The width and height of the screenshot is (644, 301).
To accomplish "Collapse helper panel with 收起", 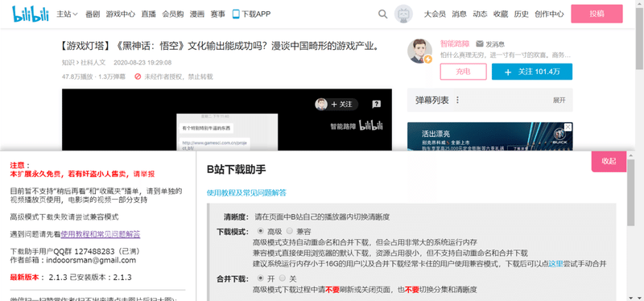I will coord(609,162).
